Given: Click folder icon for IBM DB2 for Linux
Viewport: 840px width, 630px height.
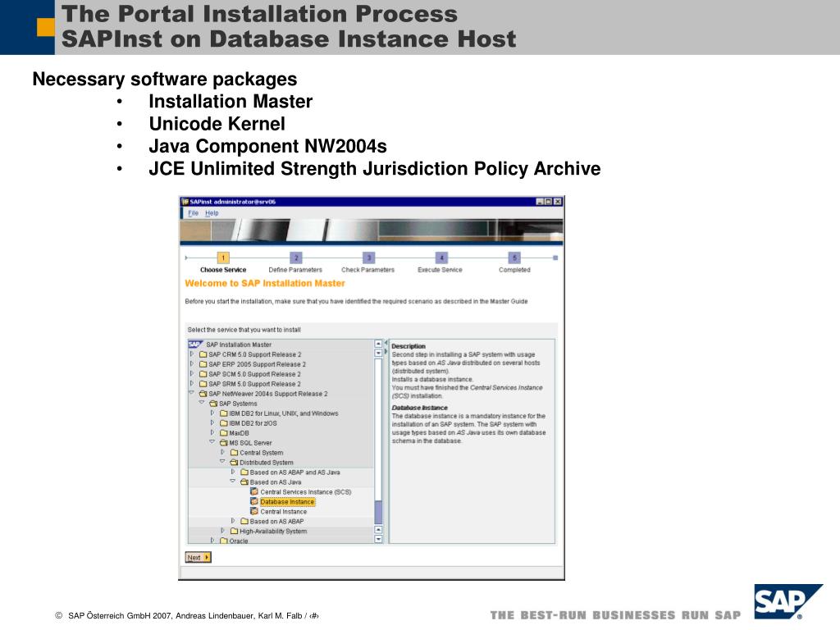Looking at the screenshot, I should pos(224,413).
